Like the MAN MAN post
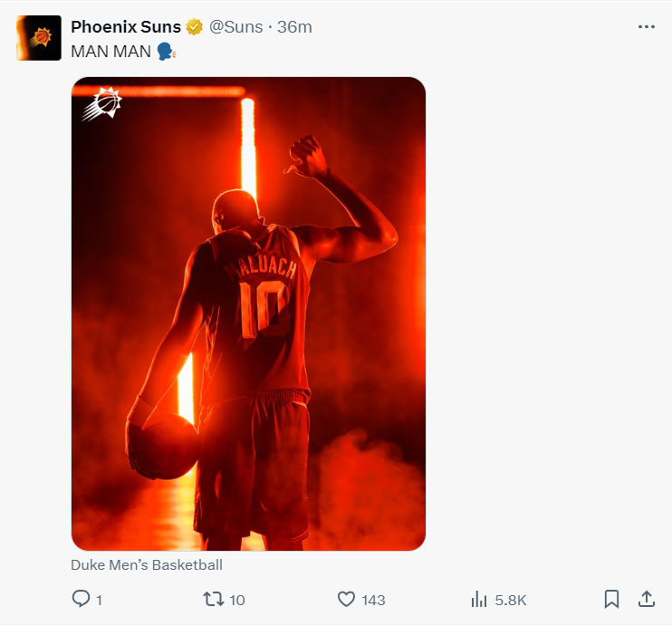672x626 pixels. [x=345, y=599]
